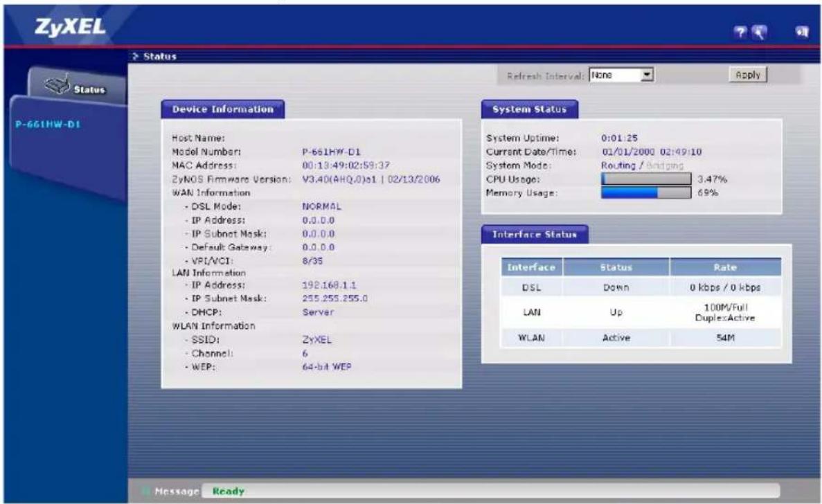Click the CPU usage 3.47% text
The image size is (822, 504).
(x=712, y=179)
